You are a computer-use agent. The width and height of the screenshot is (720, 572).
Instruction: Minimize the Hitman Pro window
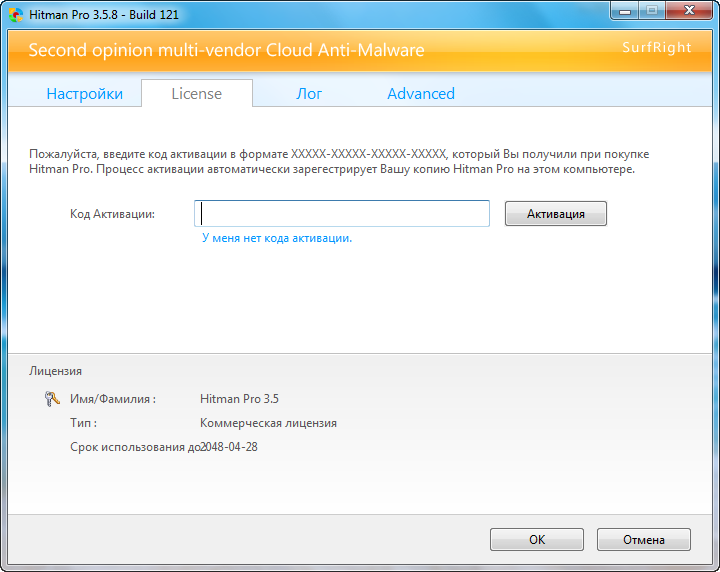624,11
